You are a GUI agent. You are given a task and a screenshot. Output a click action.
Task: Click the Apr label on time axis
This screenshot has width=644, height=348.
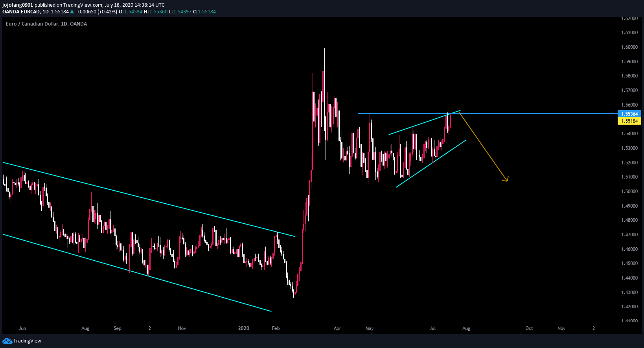coord(337,328)
